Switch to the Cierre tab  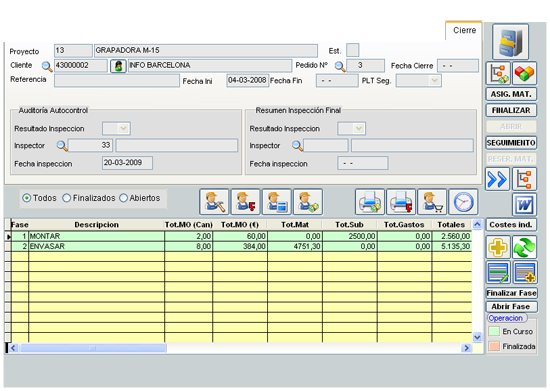[x=464, y=31]
